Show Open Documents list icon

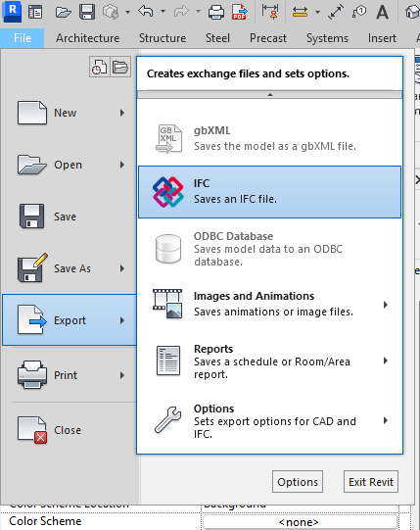pyautogui.click(x=120, y=67)
